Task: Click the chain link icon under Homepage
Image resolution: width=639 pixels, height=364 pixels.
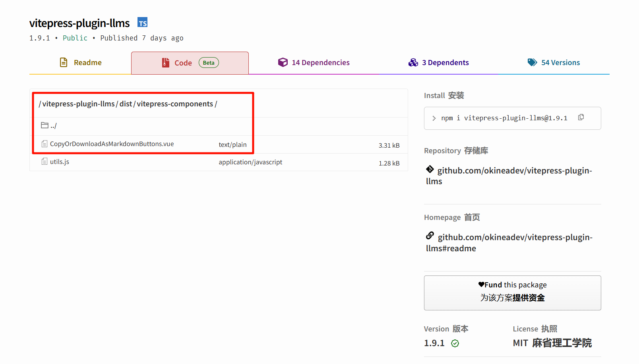Action: coord(430,236)
